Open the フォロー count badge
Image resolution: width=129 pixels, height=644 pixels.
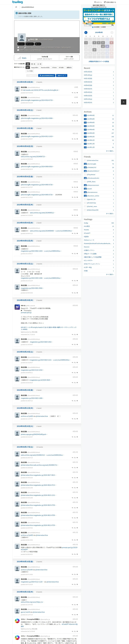[x=21, y=44]
